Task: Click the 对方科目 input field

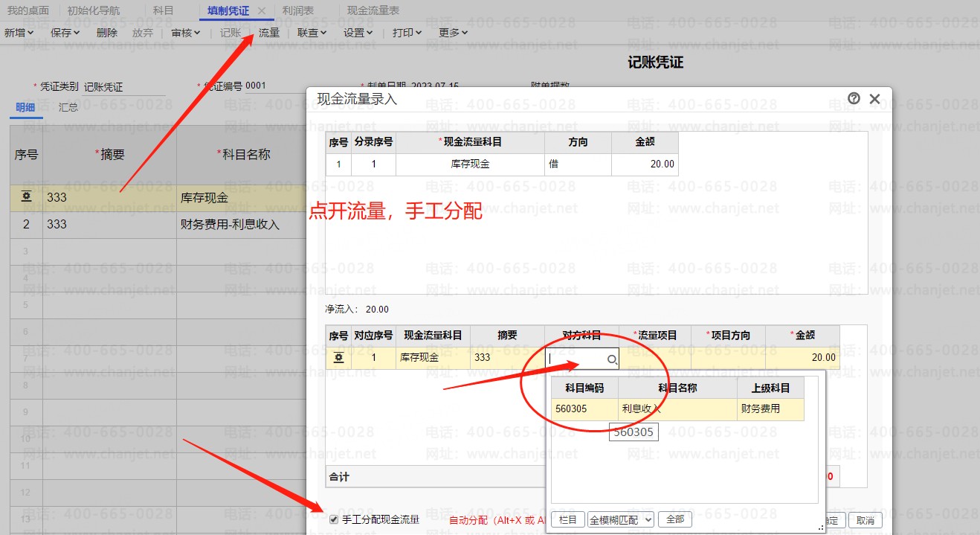Action: pyautogui.click(x=576, y=359)
